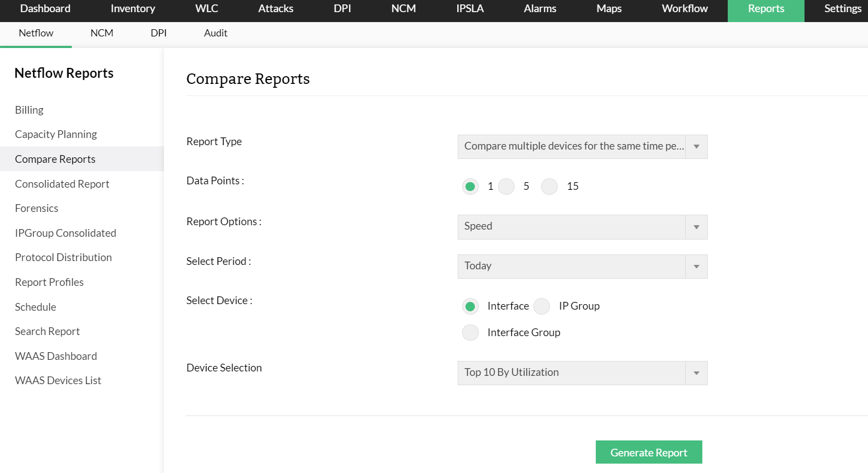
Task: Open Protocol Distribution in sidebar
Action: [63, 258]
